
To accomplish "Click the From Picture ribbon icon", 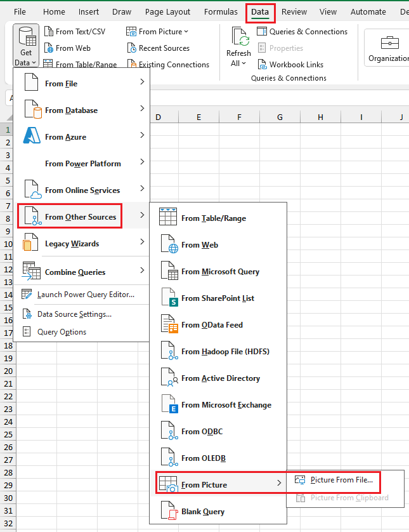I will [x=131, y=32].
